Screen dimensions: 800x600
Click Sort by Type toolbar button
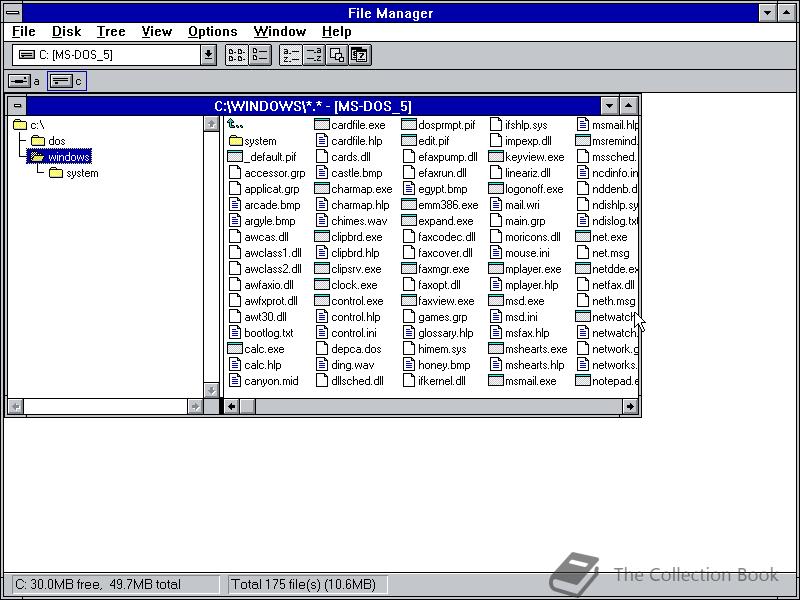pos(314,55)
